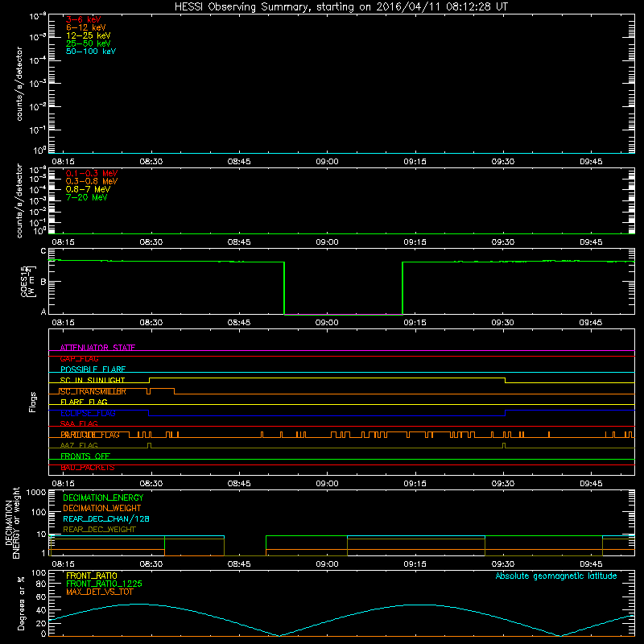Image resolution: width=644 pixels, height=644 pixels.
Task: Click the REAR_DEC_WEIGHT legend entry
Action: point(99,530)
